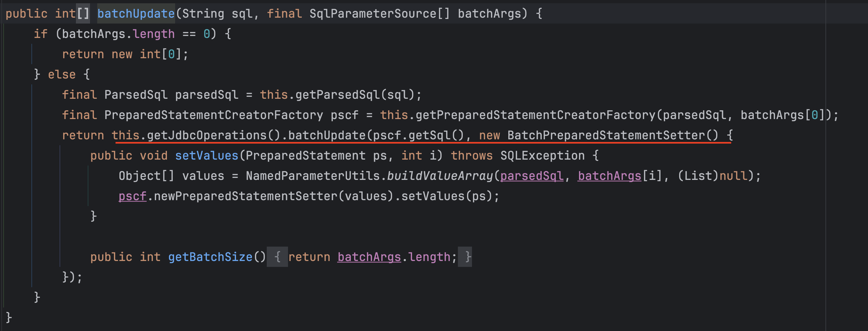Click the ParsedSql type on the declaration line
This screenshot has width=868, height=331.
pyautogui.click(x=136, y=95)
